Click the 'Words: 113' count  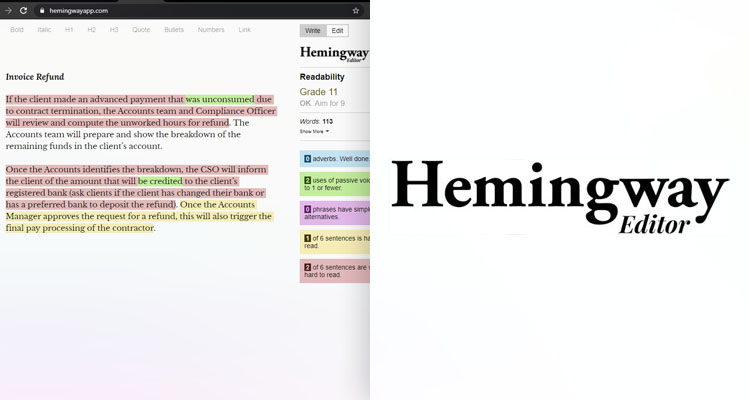(x=316, y=122)
